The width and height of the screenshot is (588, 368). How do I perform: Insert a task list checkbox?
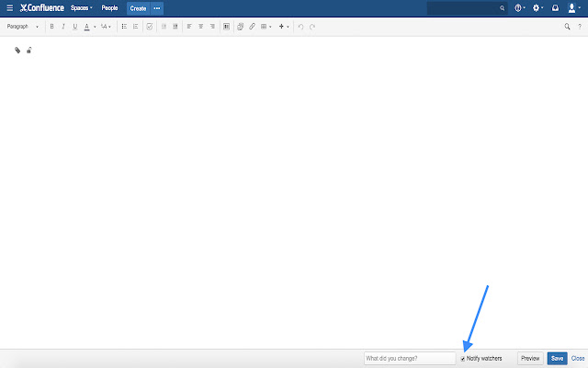click(149, 27)
